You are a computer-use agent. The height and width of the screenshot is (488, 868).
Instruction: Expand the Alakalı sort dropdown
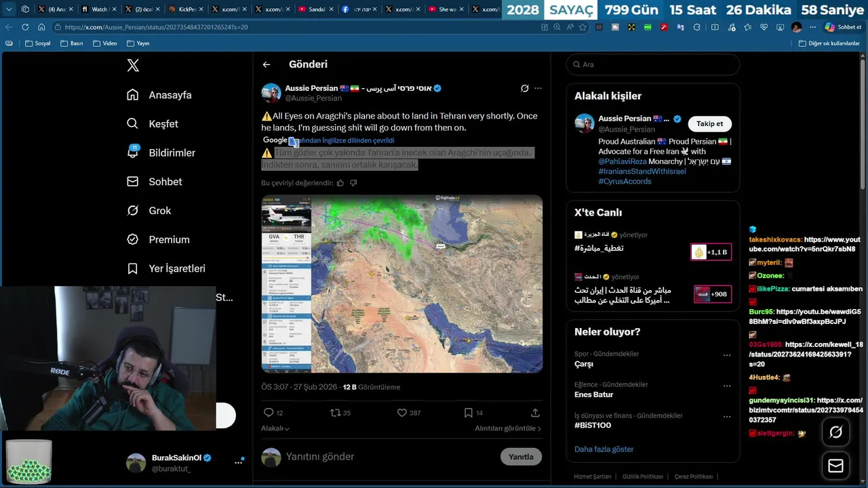tap(275, 428)
